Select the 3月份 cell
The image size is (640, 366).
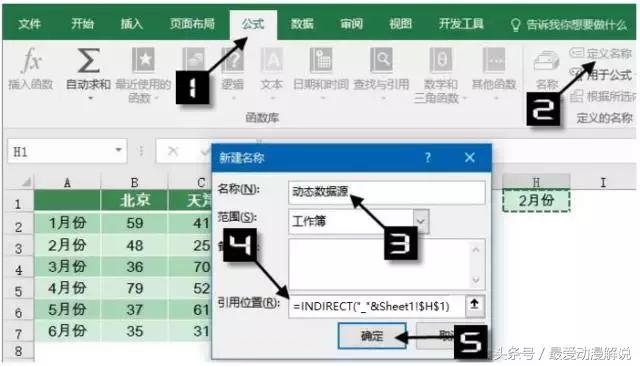tap(67, 266)
